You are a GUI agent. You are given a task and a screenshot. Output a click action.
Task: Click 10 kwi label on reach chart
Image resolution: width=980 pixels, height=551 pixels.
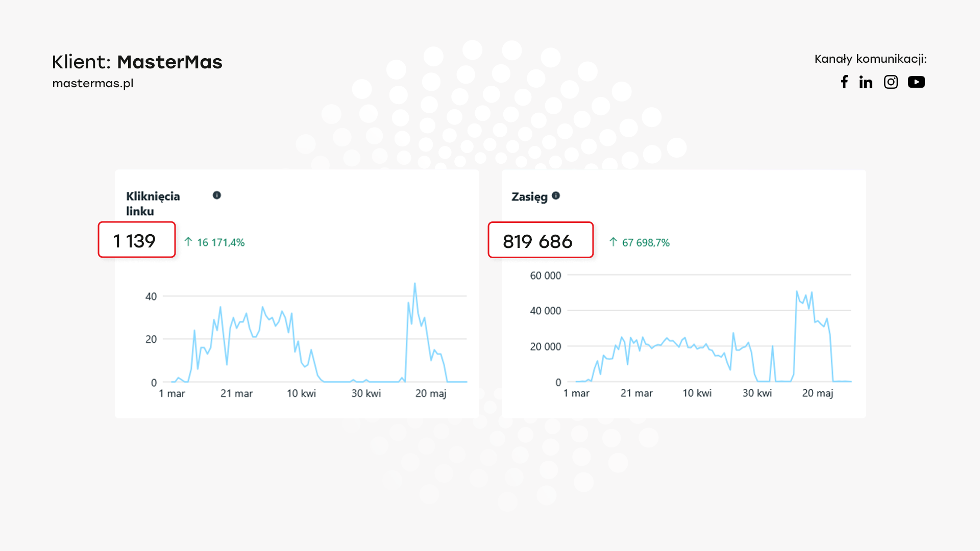[x=697, y=393]
